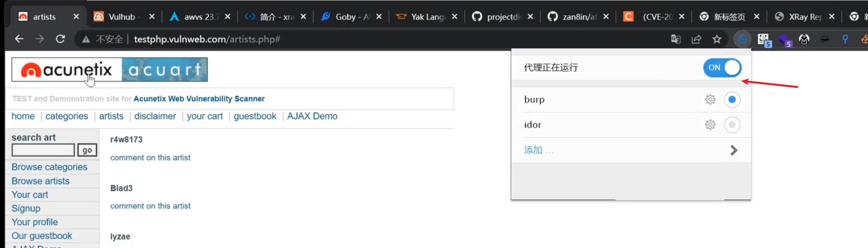This screenshot has width=868, height=248.
Task: Click the search art text field
Action: (43, 150)
